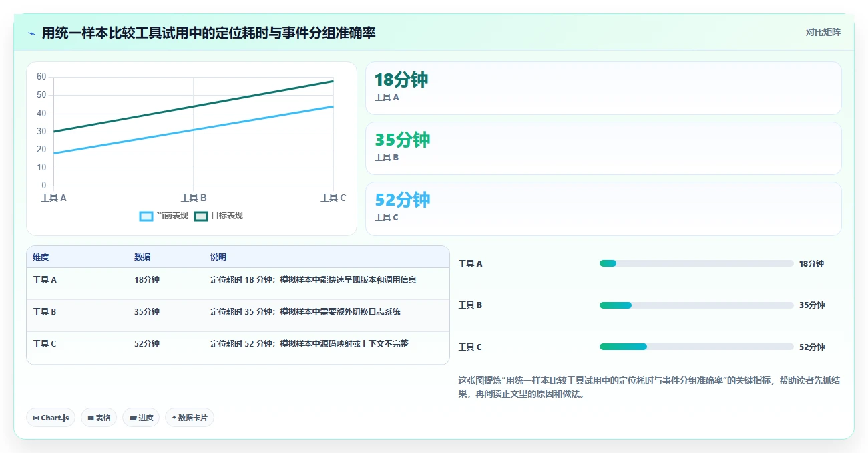Click the 维度 table column header
Image resolution: width=868 pixels, height=453 pixels.
pos(41,257)
